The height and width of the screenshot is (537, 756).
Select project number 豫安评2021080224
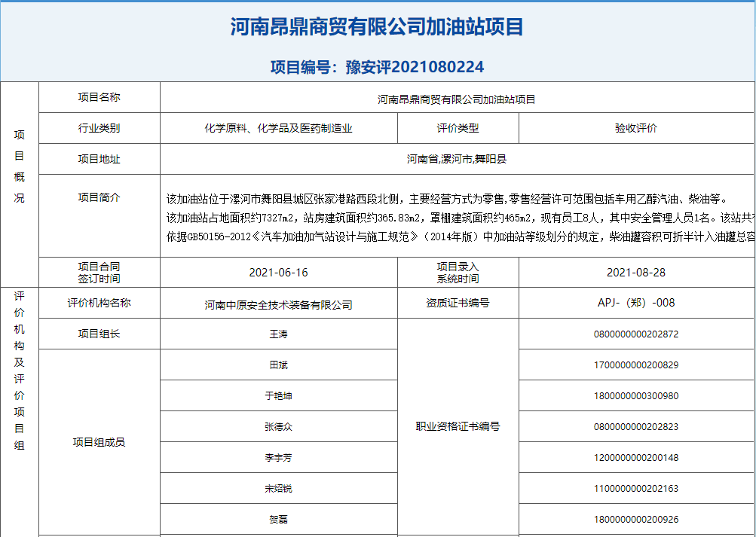[x=415, y=67]
